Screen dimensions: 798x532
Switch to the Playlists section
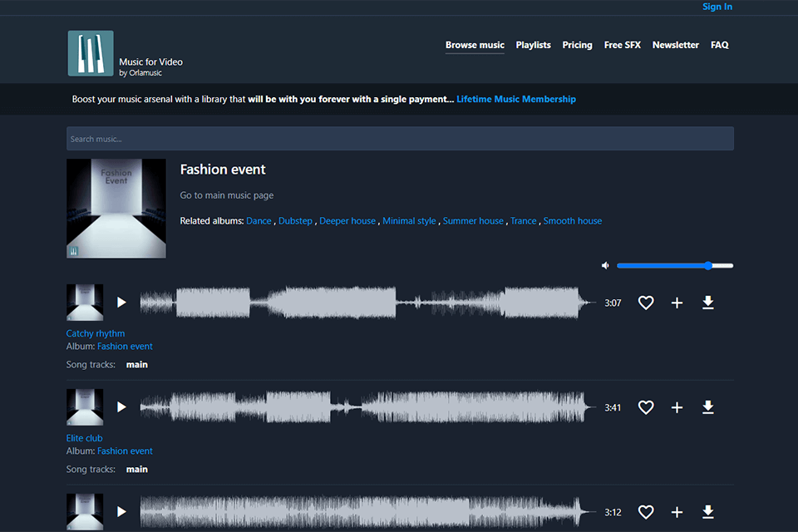[533, 45]
